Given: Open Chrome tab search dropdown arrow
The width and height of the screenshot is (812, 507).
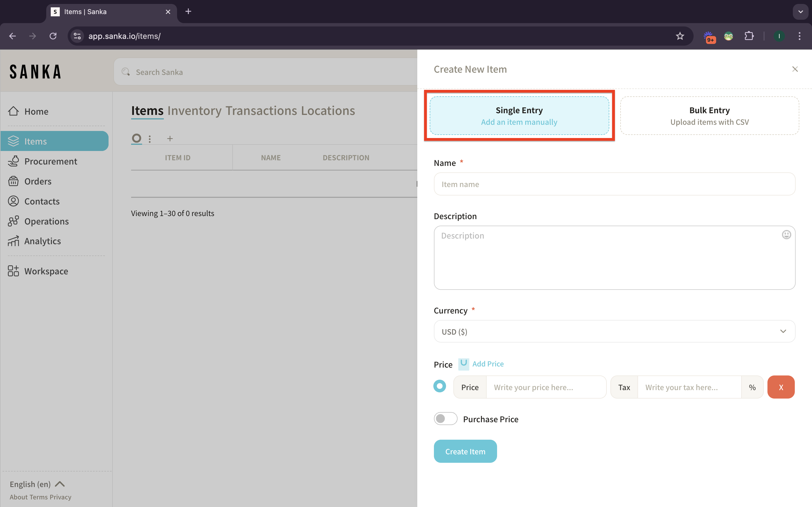Looking at the screenshot, I should tap(800, 12).
